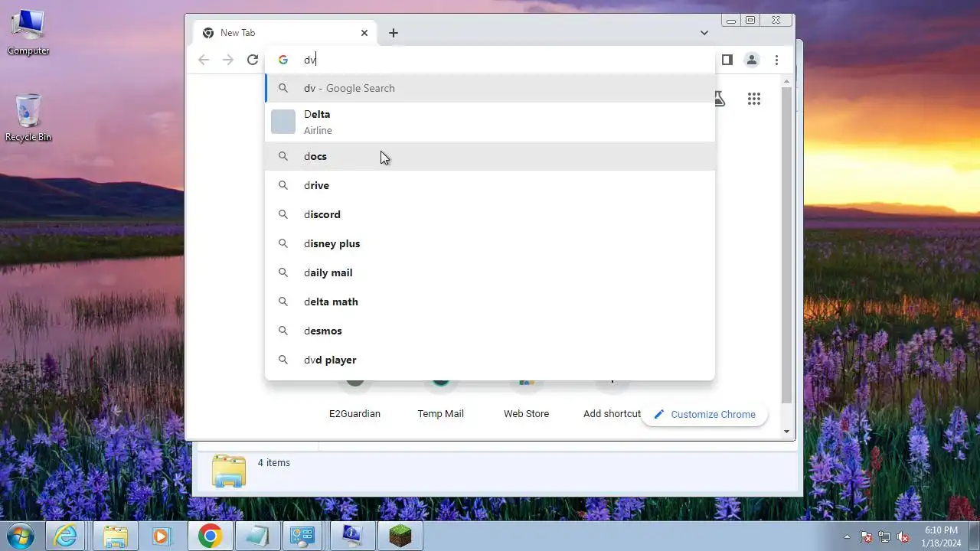Open the Chrome profile avatar icon
The height and width of the screenshot is (551, 980).
pyautogui.click(x=752, y=60)
